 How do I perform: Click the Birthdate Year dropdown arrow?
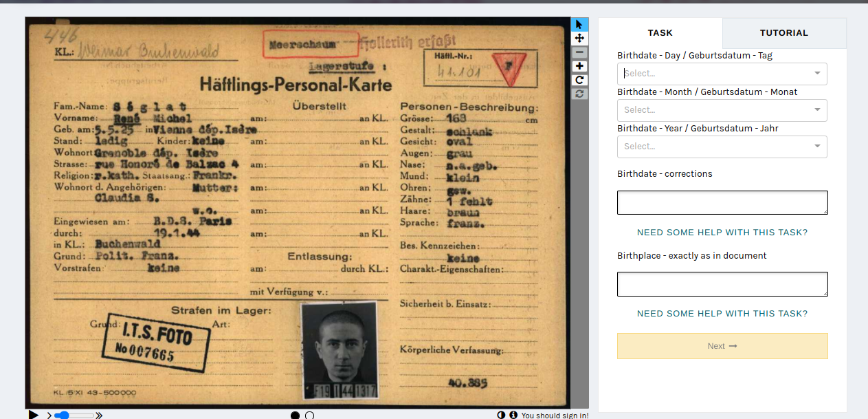pos(817,147)
